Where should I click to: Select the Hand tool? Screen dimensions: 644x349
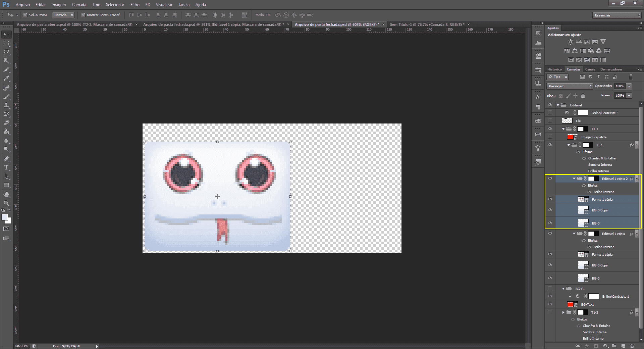(6, 195)
